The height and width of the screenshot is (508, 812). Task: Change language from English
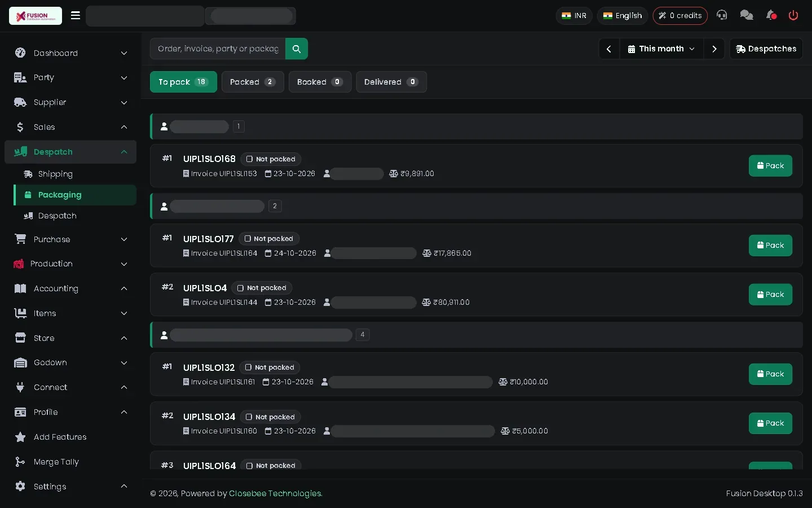click(x=623, y=16)
